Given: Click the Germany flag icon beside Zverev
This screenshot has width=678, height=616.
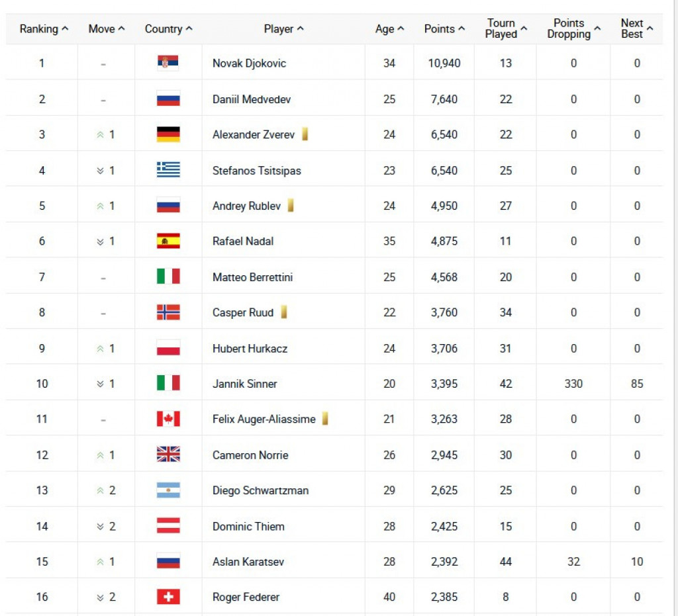Looking at the screenshot, I should (168, 135).
